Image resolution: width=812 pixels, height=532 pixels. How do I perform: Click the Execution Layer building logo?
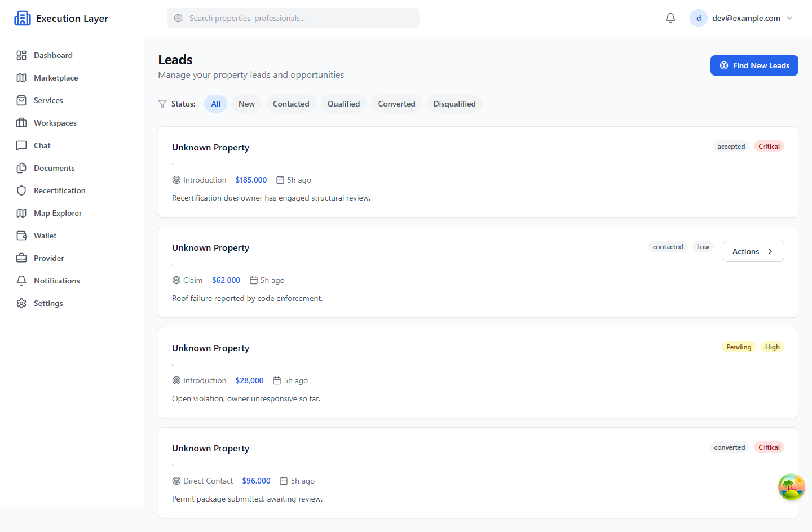23,18
